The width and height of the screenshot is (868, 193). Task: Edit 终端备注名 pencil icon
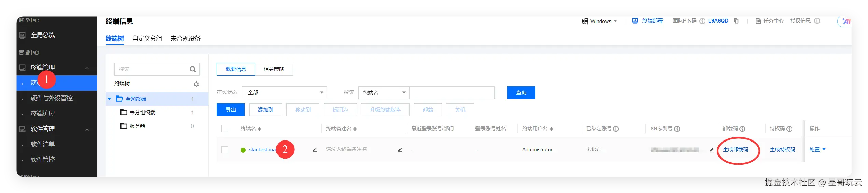[x=400, y=150]
